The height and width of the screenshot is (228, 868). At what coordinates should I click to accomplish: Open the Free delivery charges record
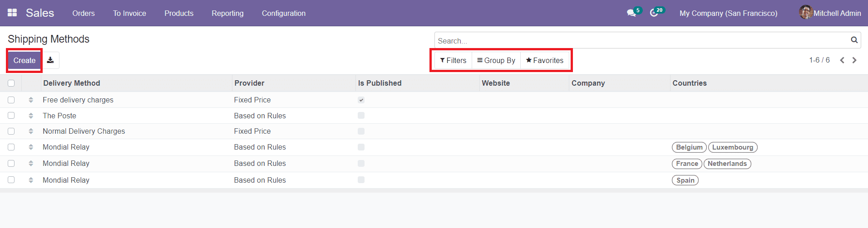pyautogui.click(x=78, y=100)
